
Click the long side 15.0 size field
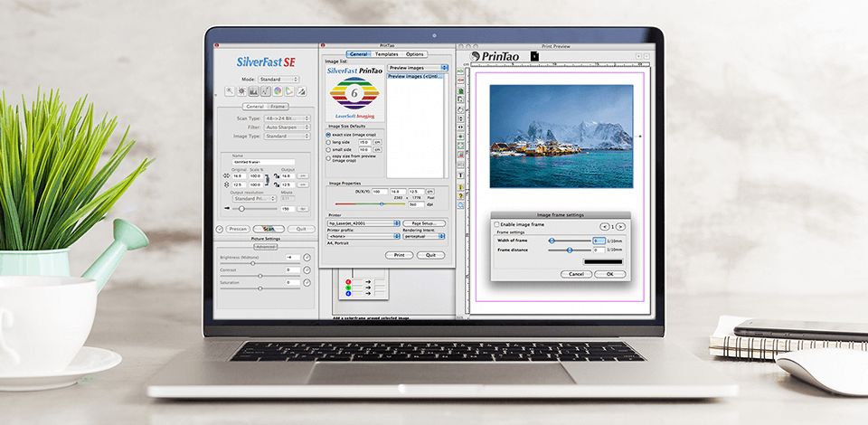click(x=364, y=142)
